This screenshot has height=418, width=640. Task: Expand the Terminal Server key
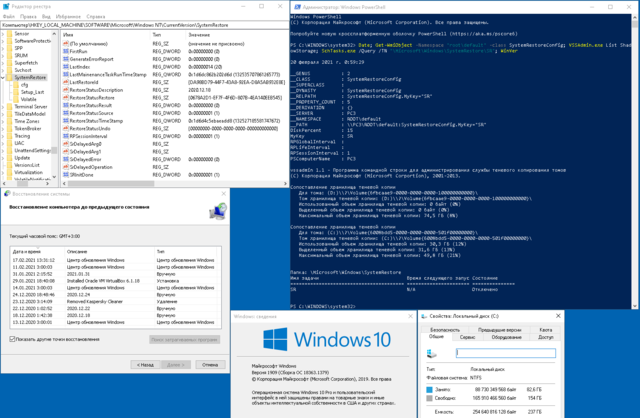point(3,107)
